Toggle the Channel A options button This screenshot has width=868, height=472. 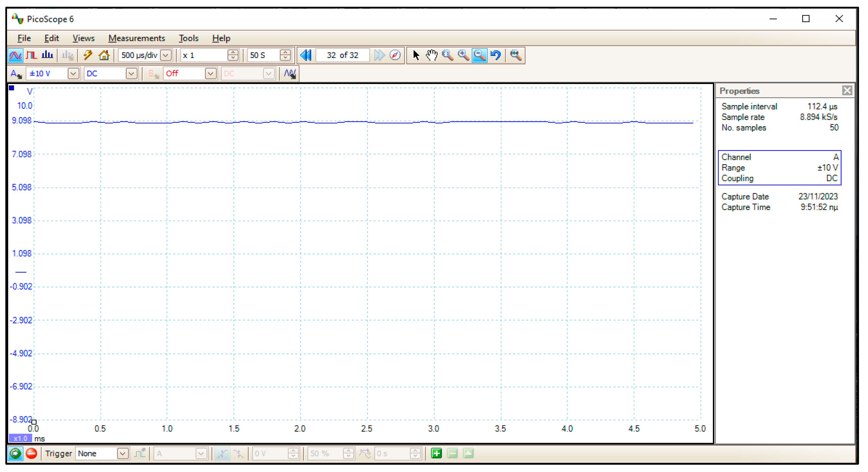pos(16,74)
